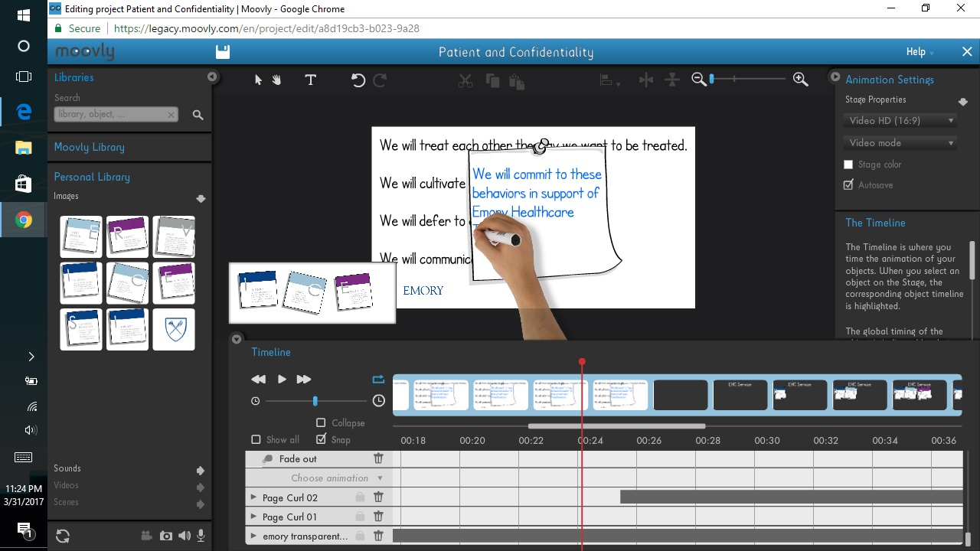This screenshot has height=551, width=980.
Task: Delete the Fade out animation
Action: pyautogui.click(x=378, y=458)
